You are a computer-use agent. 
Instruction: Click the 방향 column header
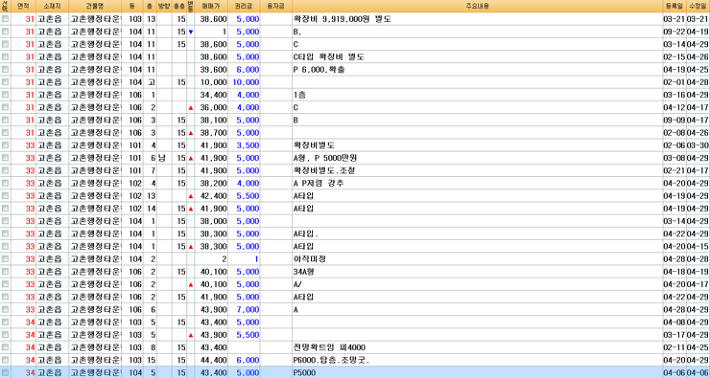163,6
